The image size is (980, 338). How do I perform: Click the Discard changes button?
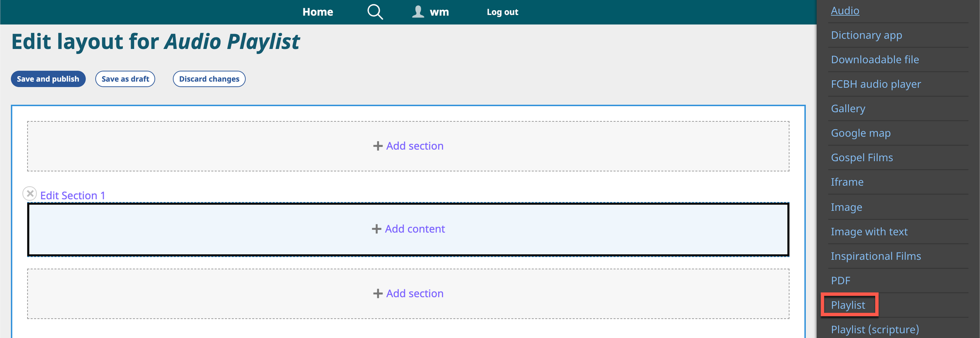tap(209, 79)
